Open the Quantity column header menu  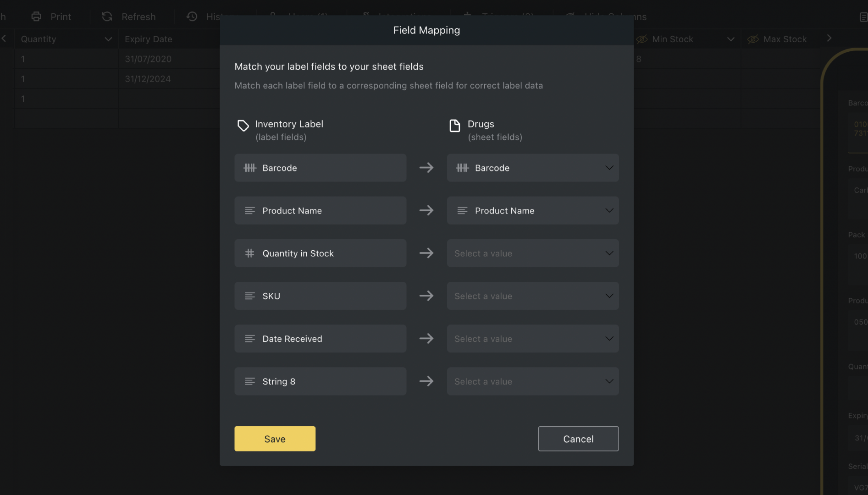point(108,39)
